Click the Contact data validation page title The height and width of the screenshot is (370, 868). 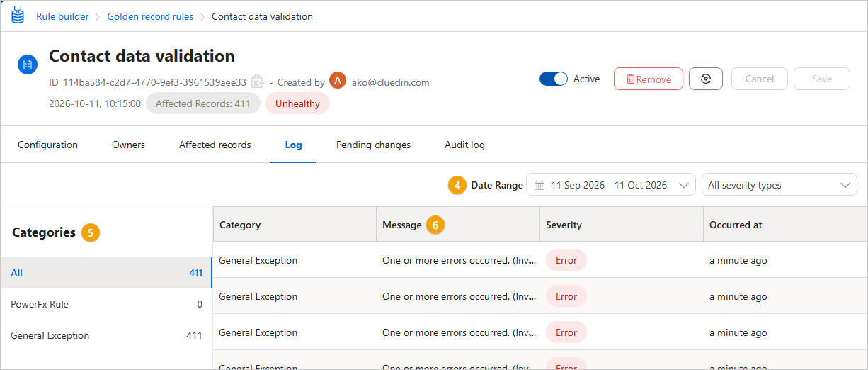tap(142, 56)
